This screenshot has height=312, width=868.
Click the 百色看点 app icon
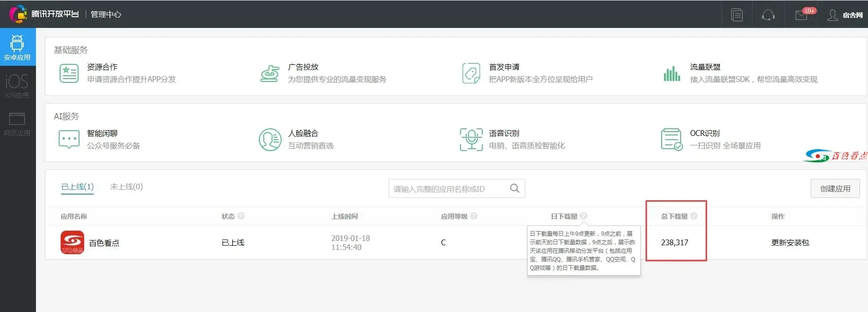[x=72, y=242]
